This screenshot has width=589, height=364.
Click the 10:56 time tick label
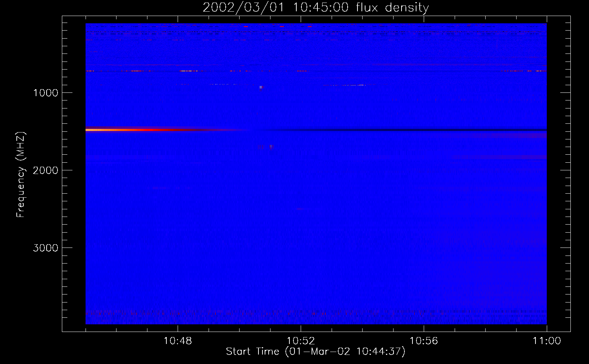424,341
